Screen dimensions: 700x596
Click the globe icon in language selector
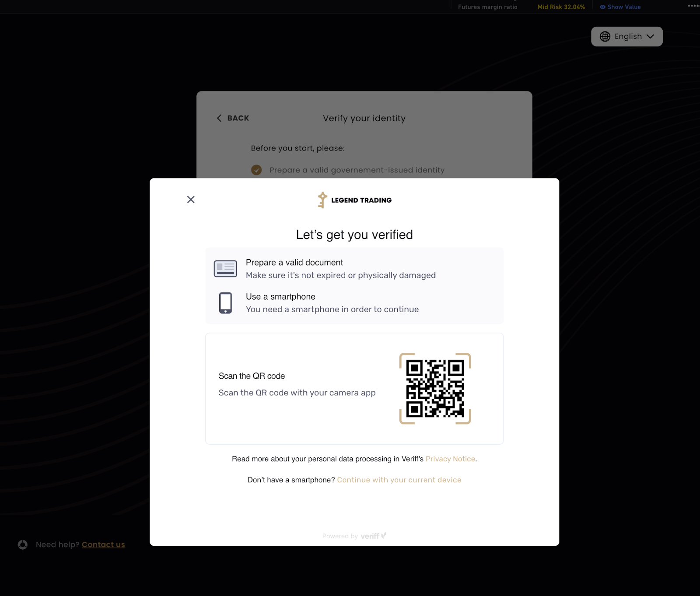click(x=605, y=36)
